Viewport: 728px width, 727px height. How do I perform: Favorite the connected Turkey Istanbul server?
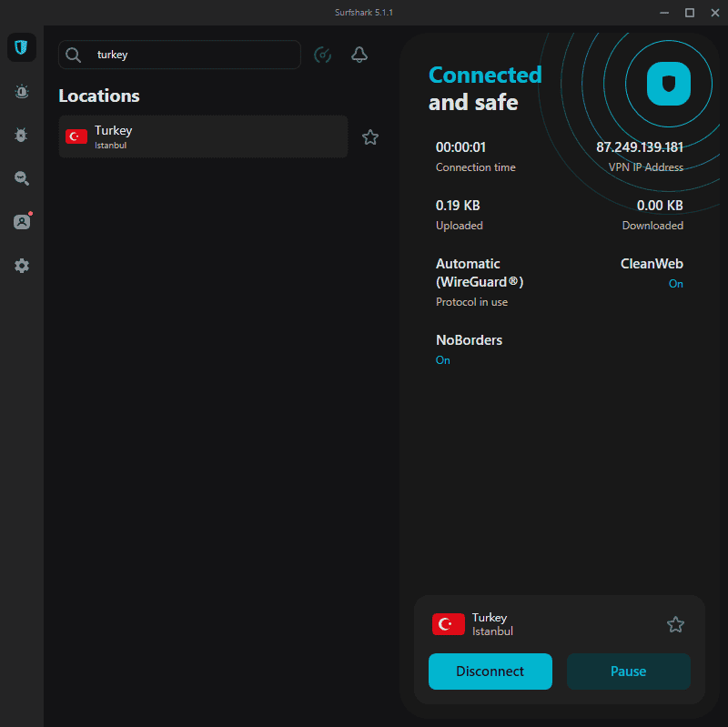[675, 624]
